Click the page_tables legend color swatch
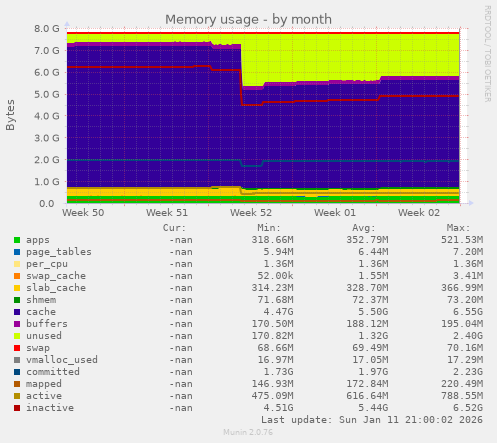Screen dimensions: 497x443 [17, 252]
